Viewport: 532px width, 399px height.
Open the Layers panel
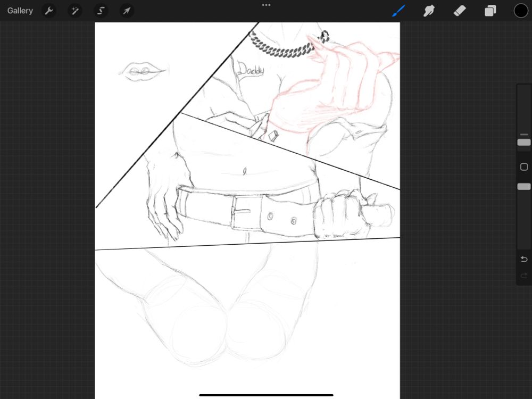[x=491, y=11]
